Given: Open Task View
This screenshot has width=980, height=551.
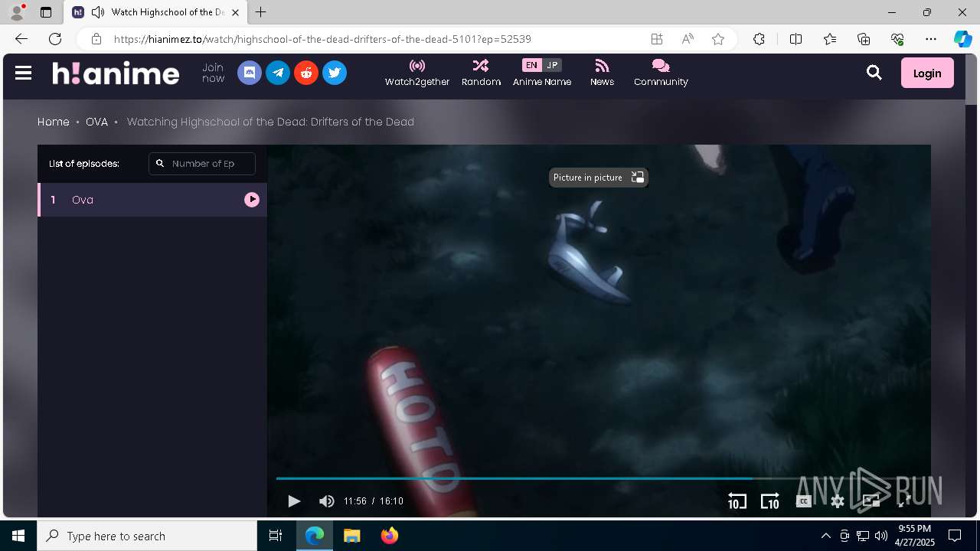Looking at the screenshot, I should [276, 536].
